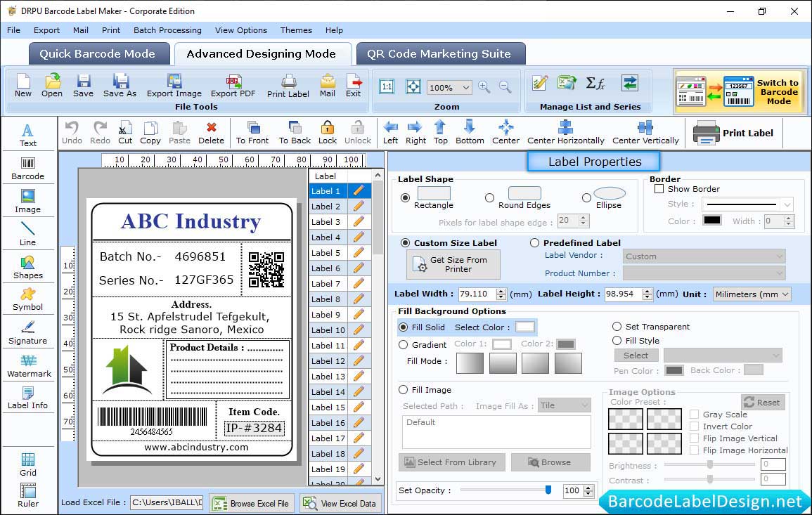Choose Predefined Label option
812x515 pixels.
534,243
